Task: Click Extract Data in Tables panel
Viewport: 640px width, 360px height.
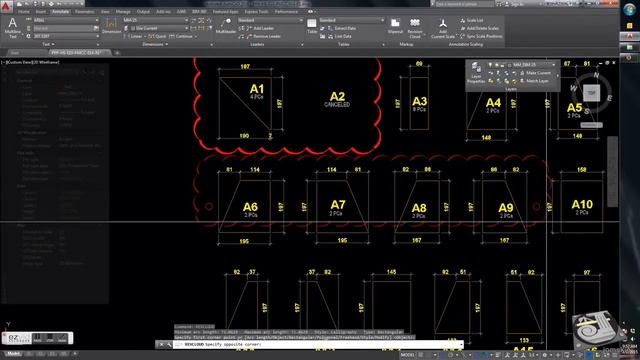Action: click(341, 28)
